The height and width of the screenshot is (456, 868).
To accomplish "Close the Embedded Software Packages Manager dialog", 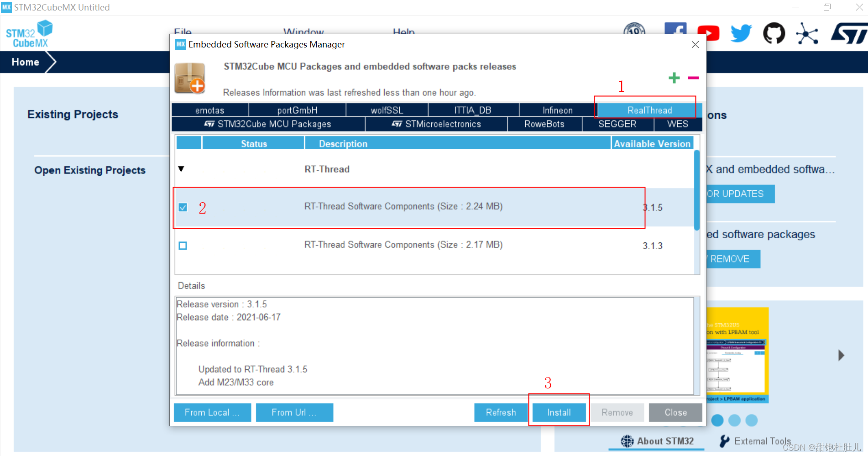I will [695, 44].
